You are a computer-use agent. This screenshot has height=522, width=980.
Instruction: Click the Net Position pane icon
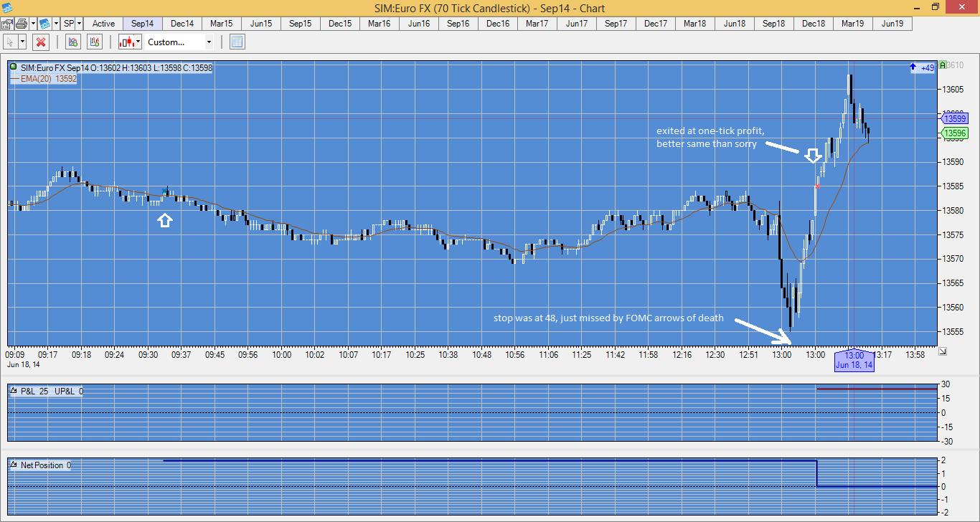click(13, 465)
